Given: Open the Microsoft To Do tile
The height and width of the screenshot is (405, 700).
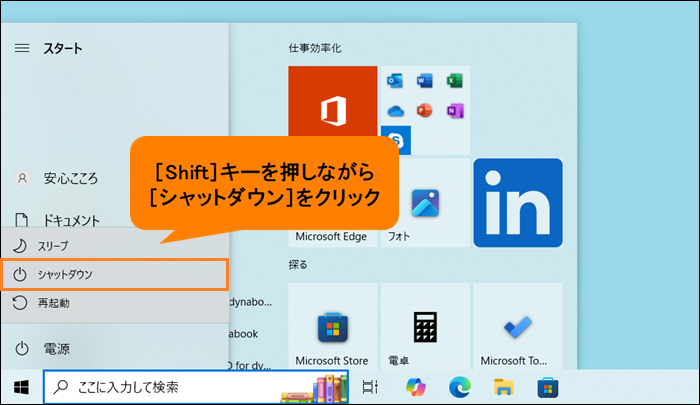Looking at the screenshot, I should tap(518, 326).
